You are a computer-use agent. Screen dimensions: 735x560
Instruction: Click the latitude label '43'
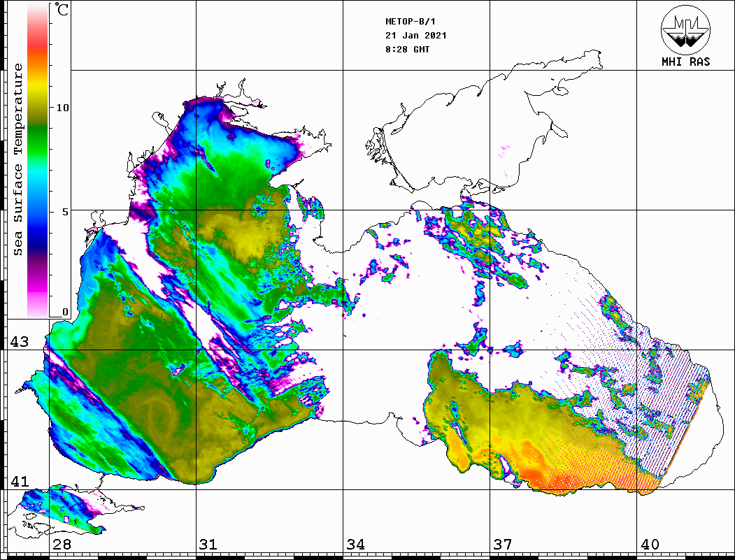click(x=19, y=342)
